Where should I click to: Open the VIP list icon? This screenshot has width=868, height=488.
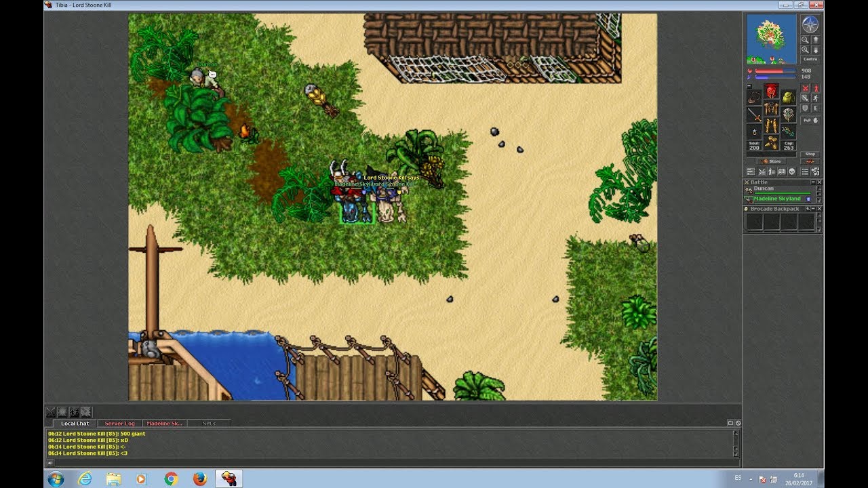tap(771, 171)
